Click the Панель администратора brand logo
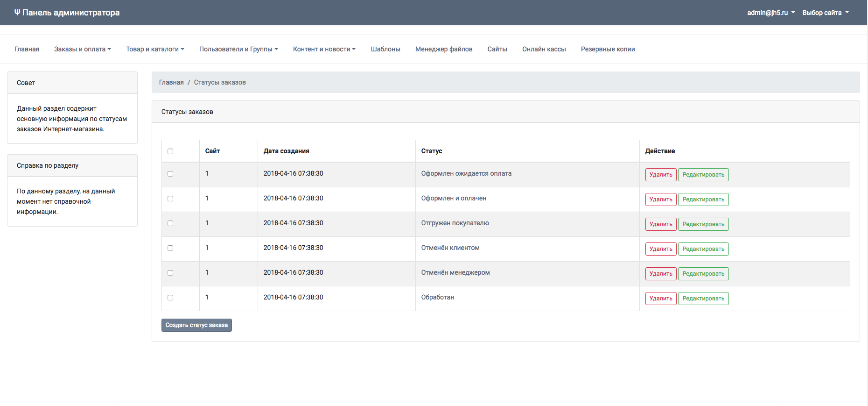The image size is (868, 406). (67, 13)
